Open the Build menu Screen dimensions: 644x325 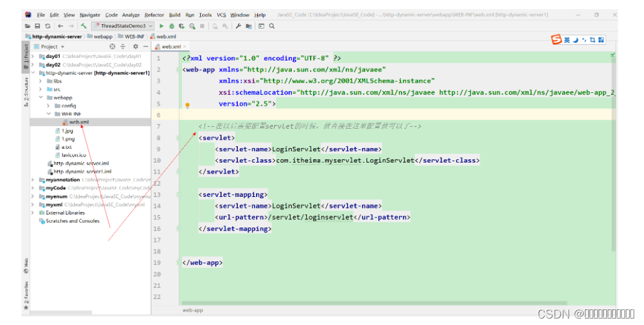click(x=175, y=15)
